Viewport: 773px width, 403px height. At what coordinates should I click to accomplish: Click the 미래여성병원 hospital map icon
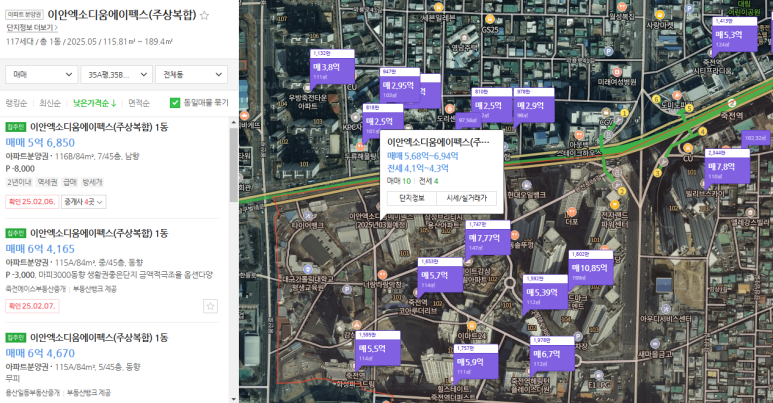coord(617,72)
